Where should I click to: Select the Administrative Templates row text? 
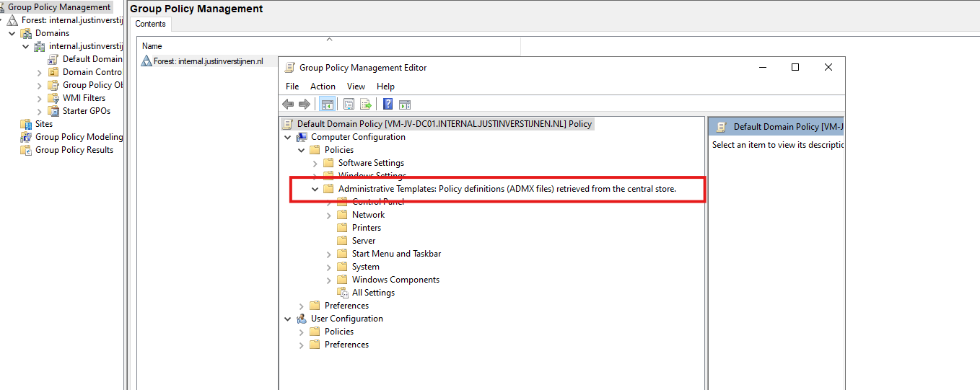(x=507, y=189)
